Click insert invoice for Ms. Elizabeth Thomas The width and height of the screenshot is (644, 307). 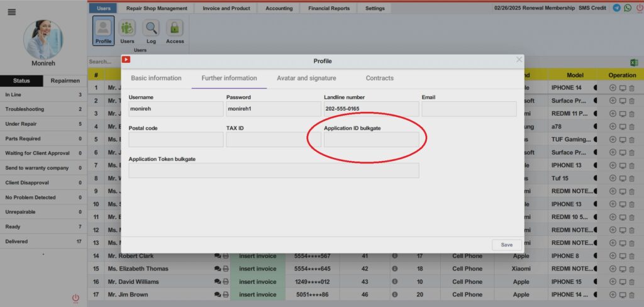[x=258, y=269]
